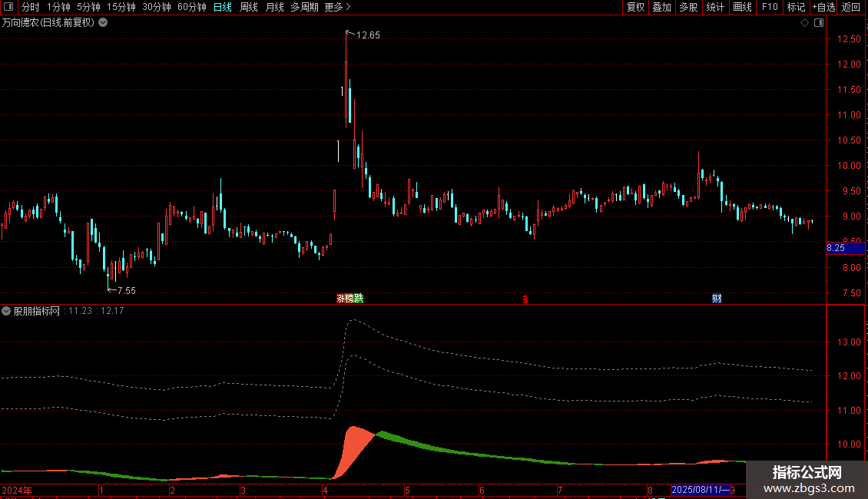
Task: Click month 4 on time axis
Action: tap(325, 490)
